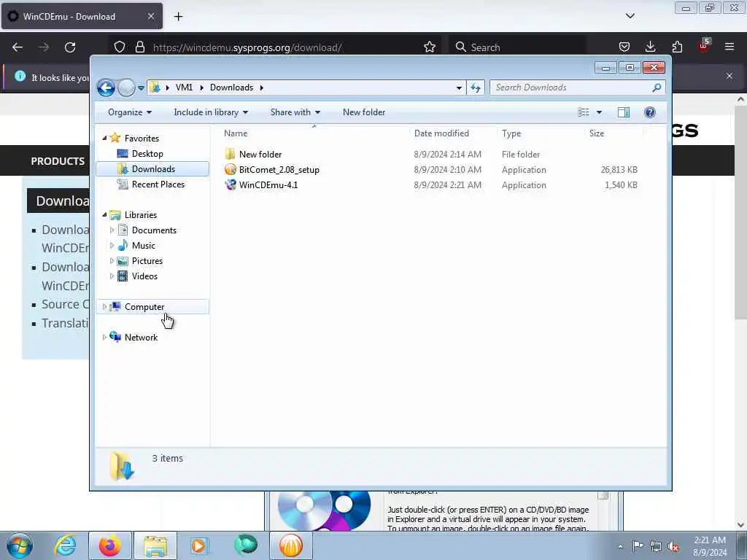Open the Windows Start button

[20, 545]
